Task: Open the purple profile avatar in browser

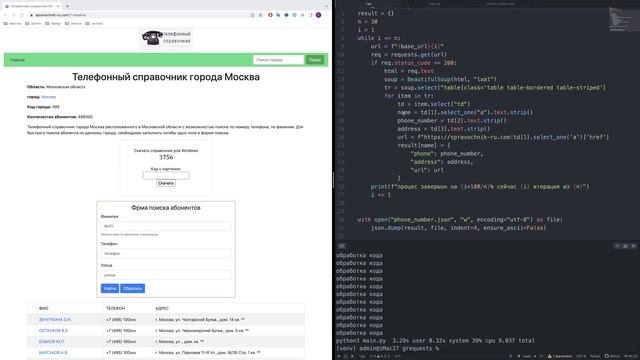Action: [x=318, y=15]
